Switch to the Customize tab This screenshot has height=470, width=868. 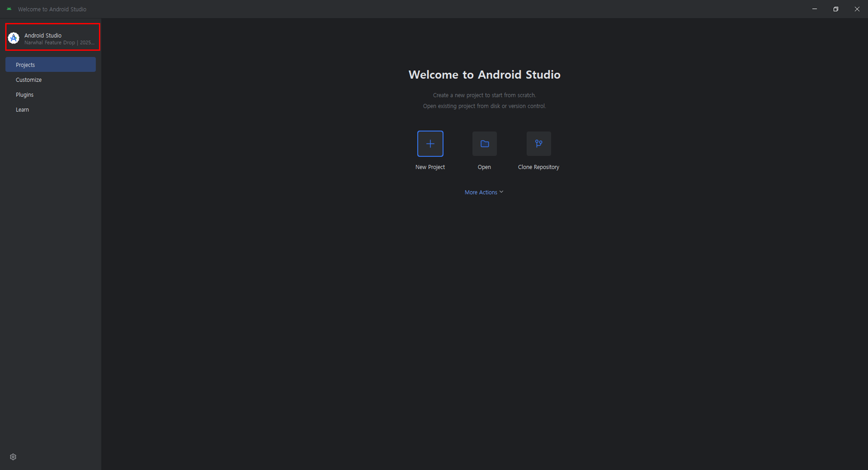coord(29,80)
